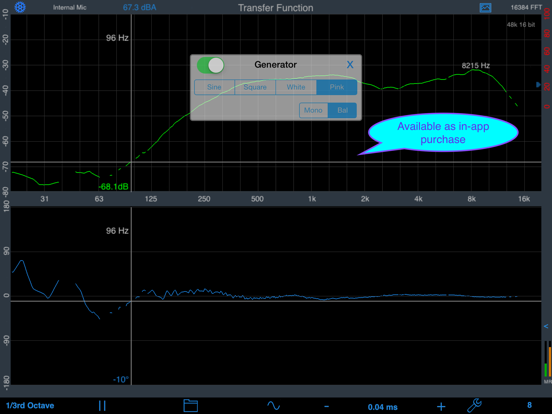This screenshot has width=552, height=414.
Task: Tap the blue arrow marker on right axis
Action: click(538, 84)
